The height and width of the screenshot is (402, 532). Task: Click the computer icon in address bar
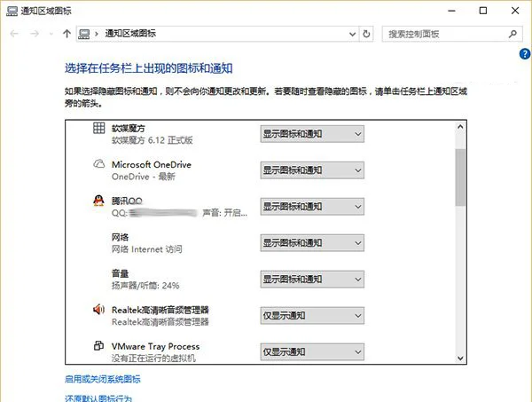click(84, 34)
